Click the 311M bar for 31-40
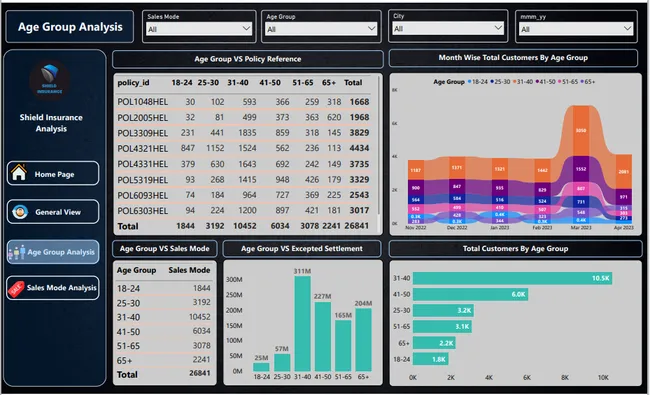This screenshot has height=395, width=650. click(x=303, y=324)
